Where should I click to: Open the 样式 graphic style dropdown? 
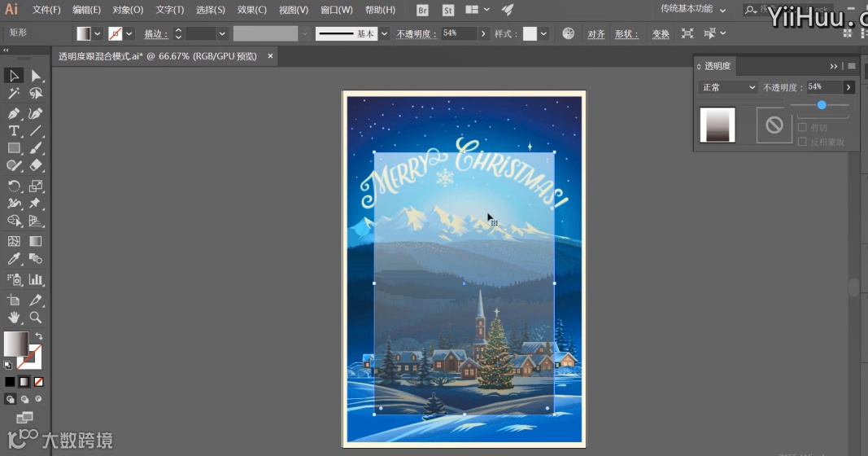543,34
